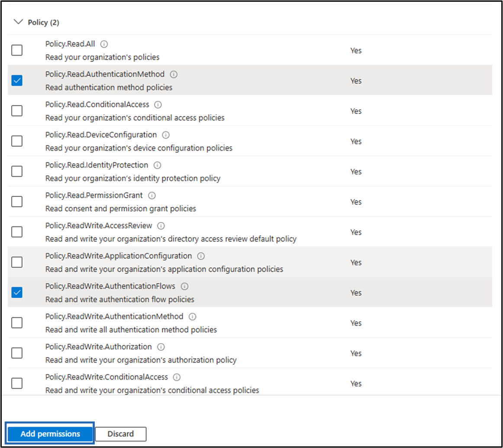The width and height of the screenshot is (503, 448).
Task: Click 'Read consent and permission grant policies' text
Action: click(121, 209)
